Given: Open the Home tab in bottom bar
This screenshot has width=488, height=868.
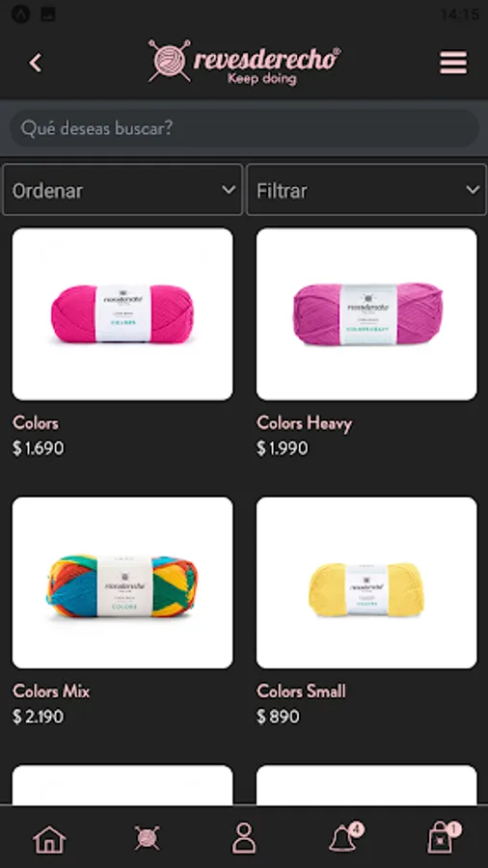Looking at the screenshot, I should [49, 839].
